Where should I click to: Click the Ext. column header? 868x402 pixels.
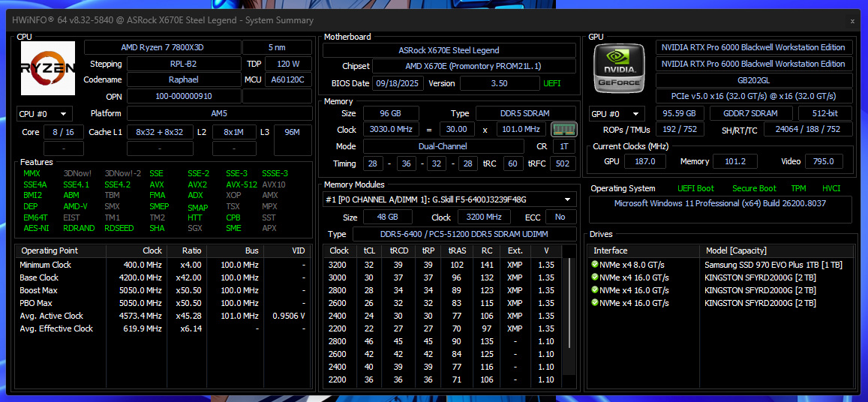click(x=515, y=250)
